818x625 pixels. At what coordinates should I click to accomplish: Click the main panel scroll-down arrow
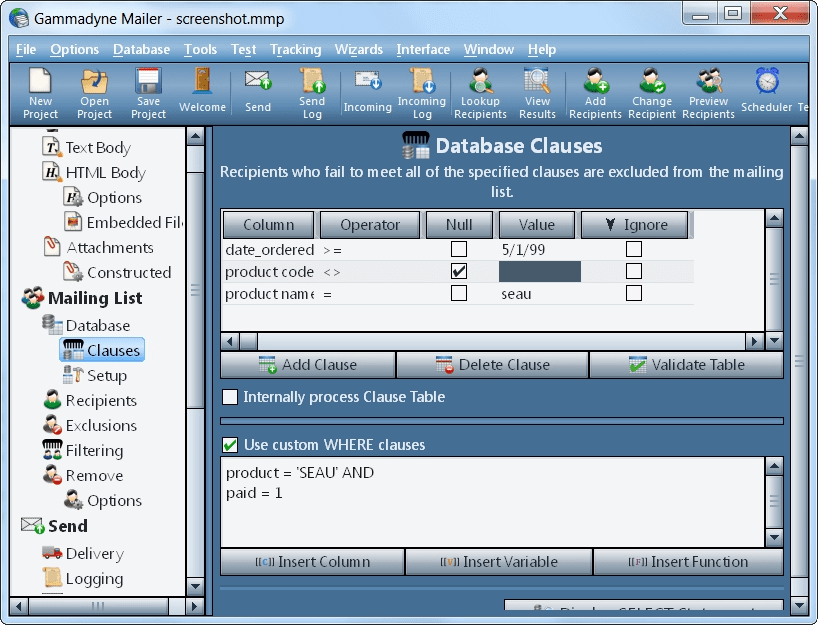click(x=799, y=606)
